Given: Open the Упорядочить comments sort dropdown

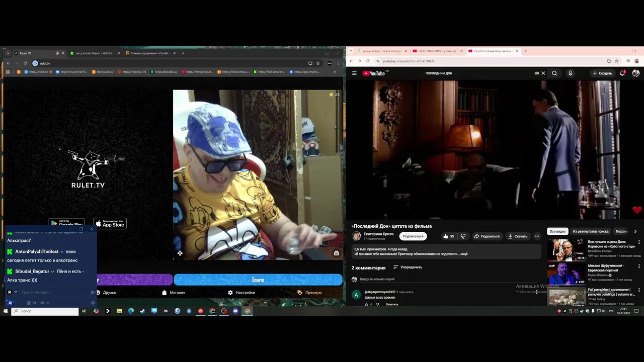Looking at the screenshot, I should coord(408,267).
